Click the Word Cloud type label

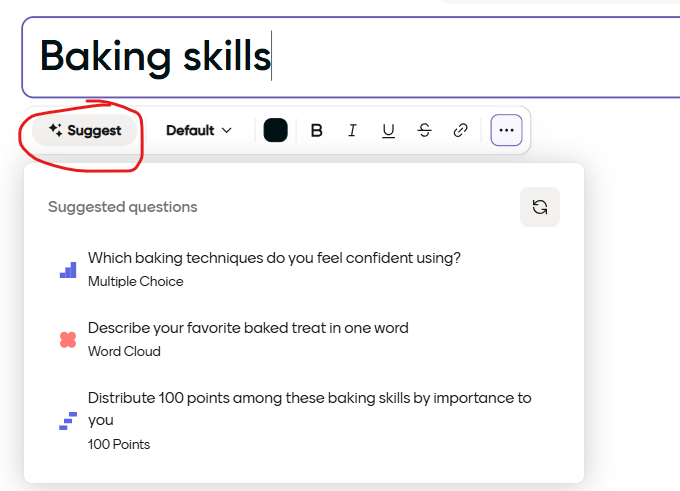(124, 351)
